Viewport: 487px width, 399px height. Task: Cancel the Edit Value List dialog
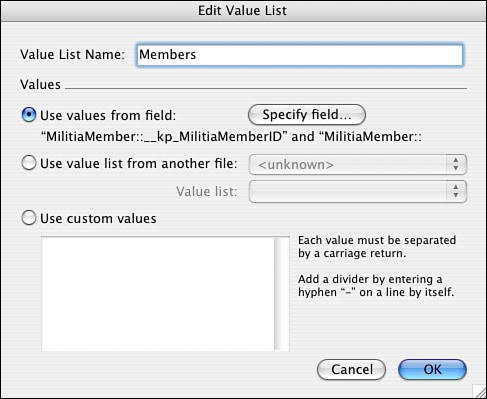(x=352, y=369)
